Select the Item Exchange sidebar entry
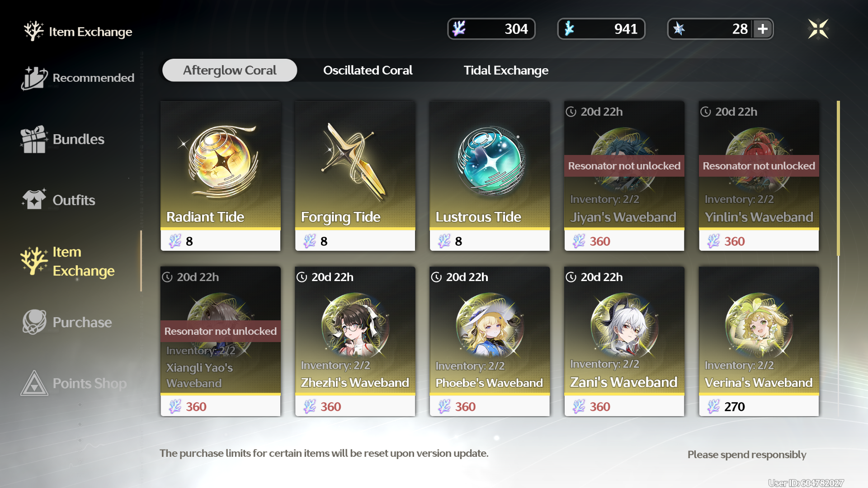Viewport: 868px width, 488px height. click(68, 261)
